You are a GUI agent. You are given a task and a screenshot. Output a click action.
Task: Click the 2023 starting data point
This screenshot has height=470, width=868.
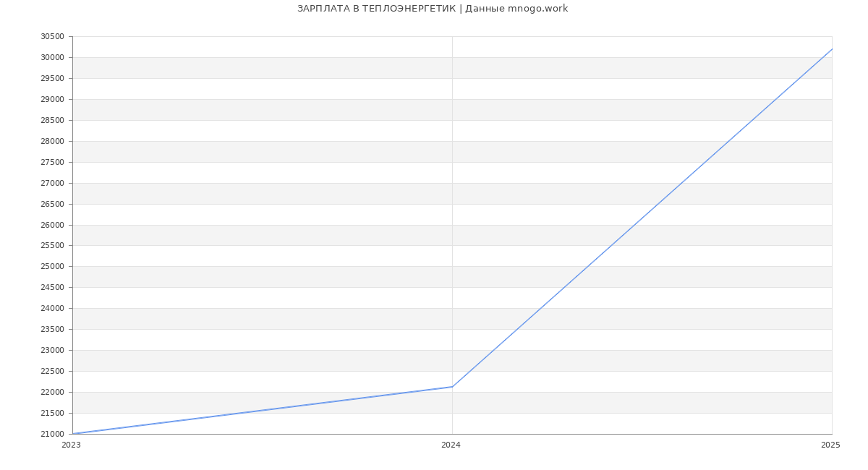(73, 434)
